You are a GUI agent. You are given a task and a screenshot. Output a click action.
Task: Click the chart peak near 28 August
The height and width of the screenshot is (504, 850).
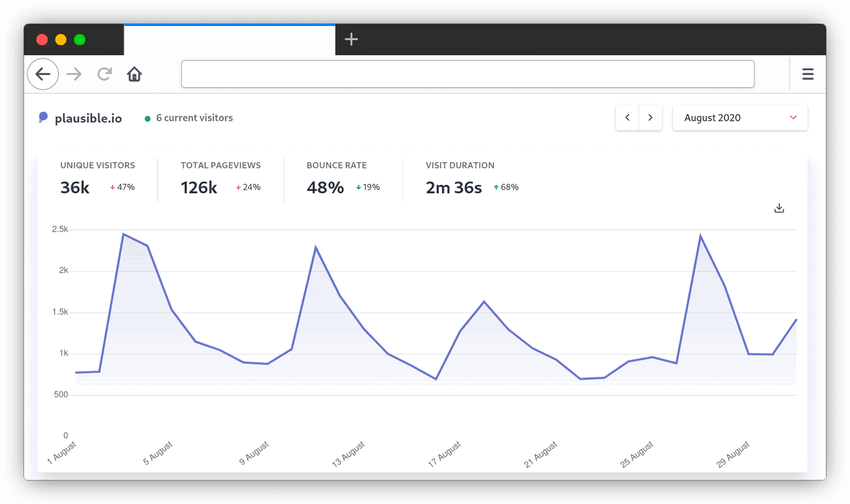(701, 234)
